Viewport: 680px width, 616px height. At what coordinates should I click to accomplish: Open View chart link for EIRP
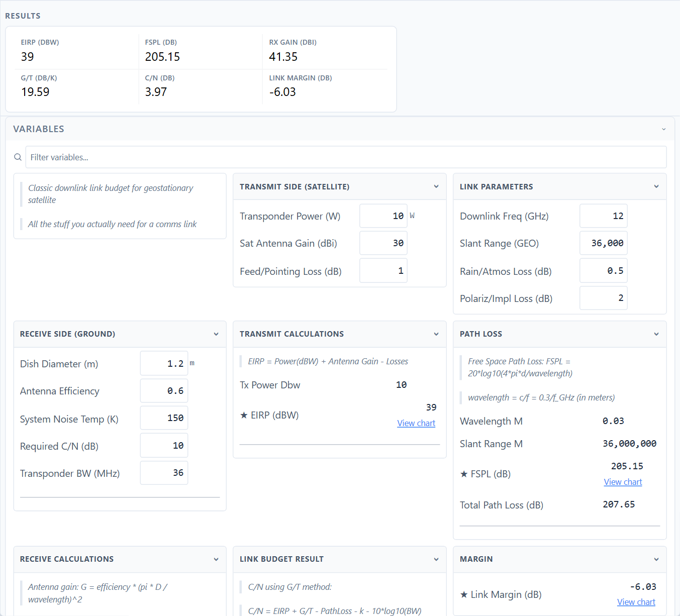pos(416,423)
